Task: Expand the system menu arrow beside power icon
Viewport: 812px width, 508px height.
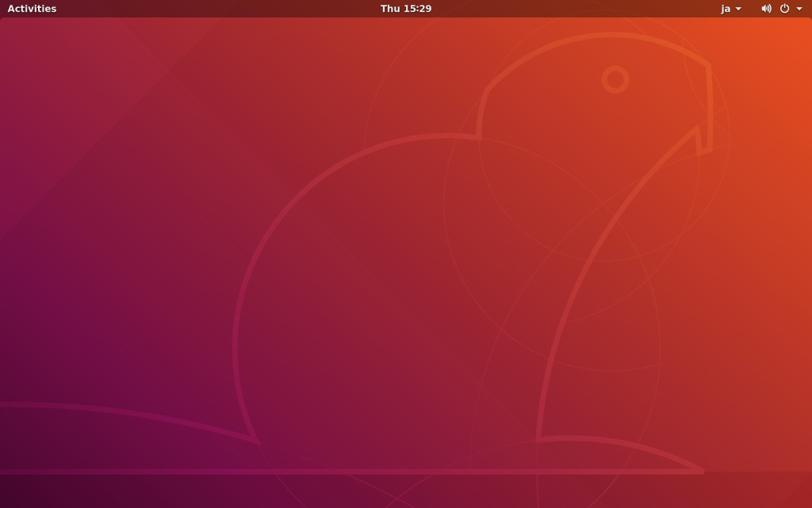Action: tap(799, 9)
